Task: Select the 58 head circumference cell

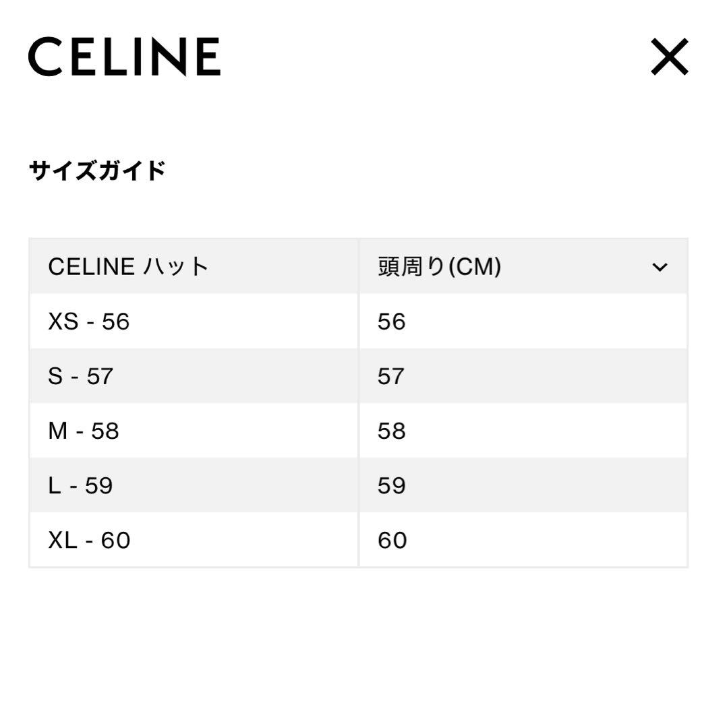Action: pos(390,431)
